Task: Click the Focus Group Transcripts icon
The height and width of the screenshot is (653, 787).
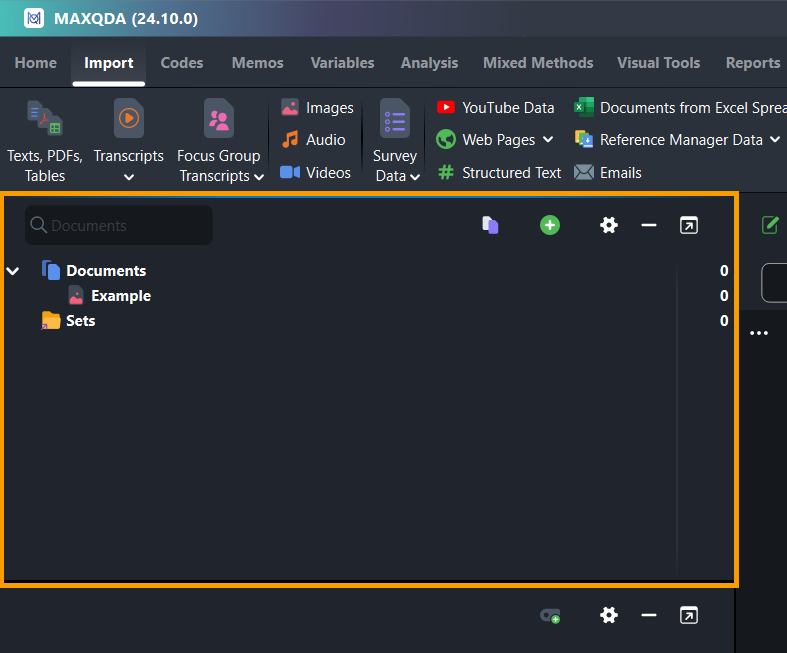Action: (219, 118)
